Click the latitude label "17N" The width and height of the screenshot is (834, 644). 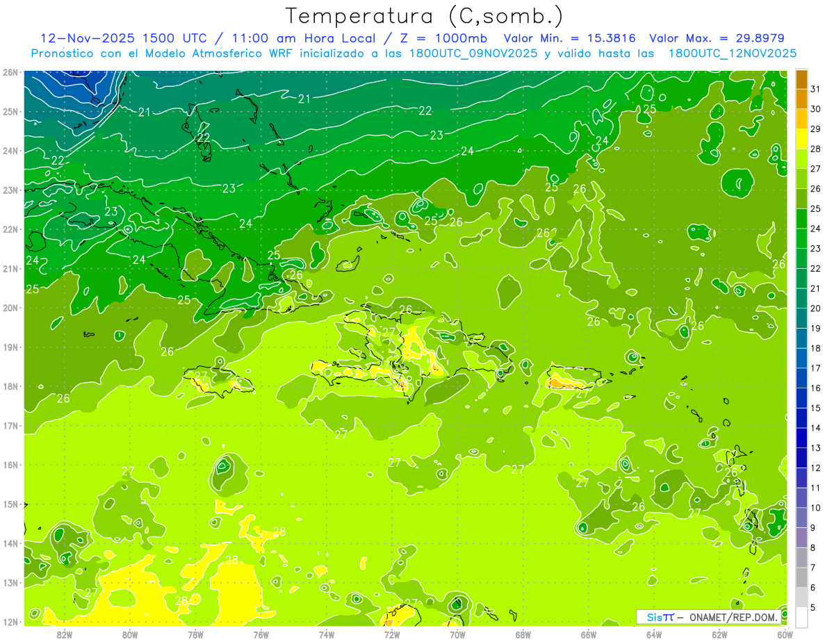(x=10, y=426)
